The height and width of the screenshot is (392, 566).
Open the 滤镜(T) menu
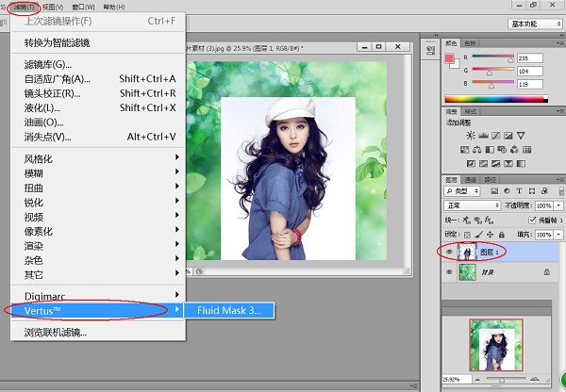pyautogui.click(x=24, y=8)
